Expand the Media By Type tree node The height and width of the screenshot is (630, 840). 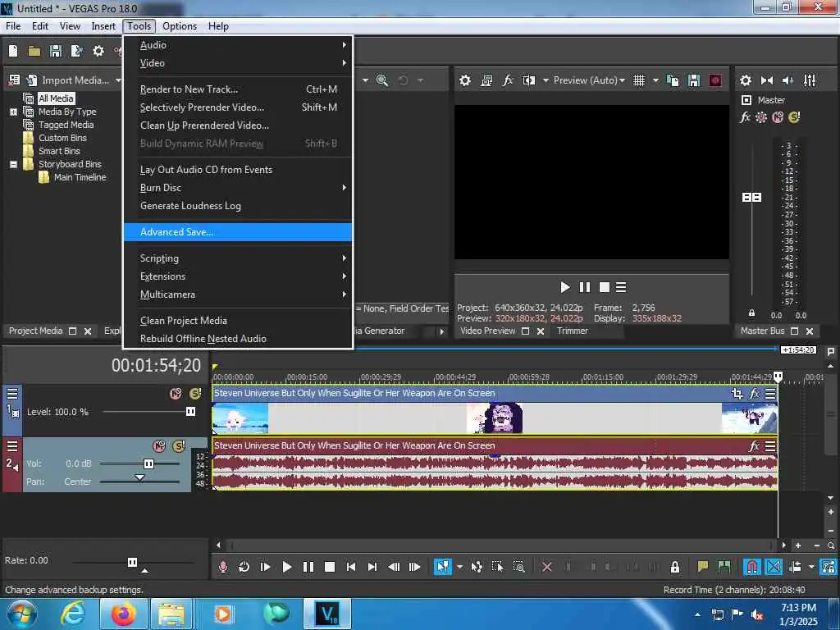[x=13, y=112]
